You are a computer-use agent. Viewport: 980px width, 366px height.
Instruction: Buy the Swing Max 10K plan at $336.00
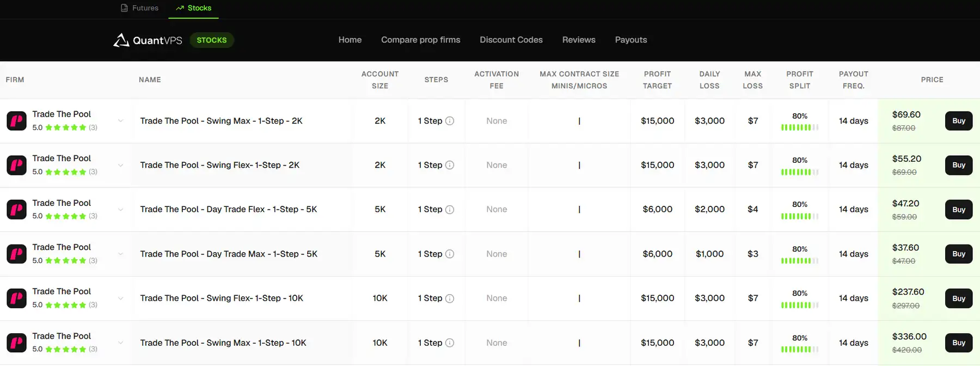click(x=959, y=343)
